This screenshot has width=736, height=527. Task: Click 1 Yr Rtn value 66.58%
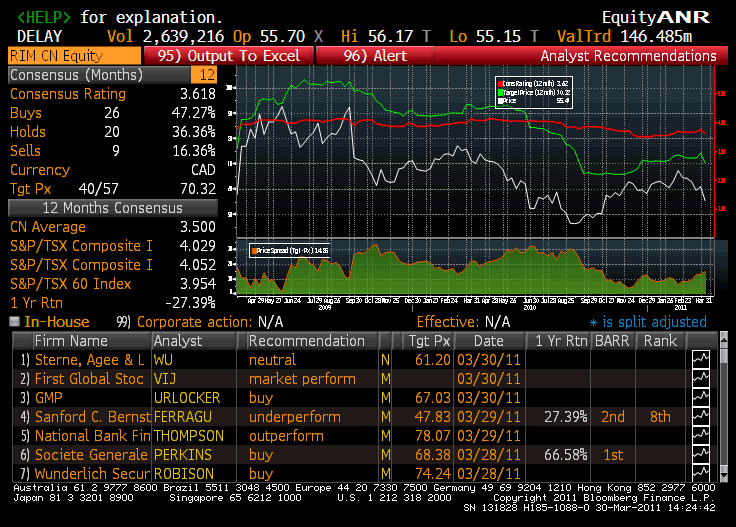coord(566,455)
